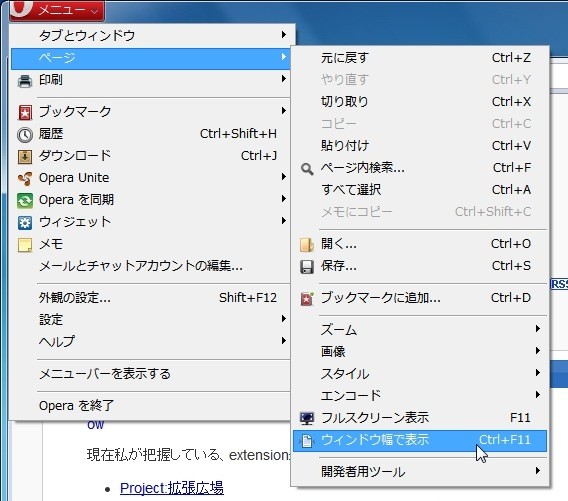Expand the 開発者用ツール submenu arrow
Image resolution: width=568 pixels, height=501 pixels.
coord(538,471)
